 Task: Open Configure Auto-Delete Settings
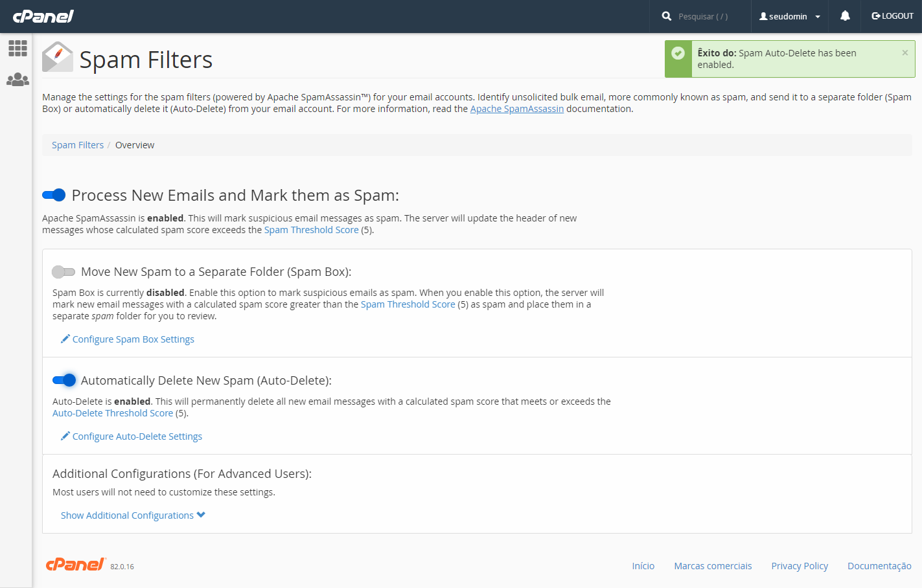137,436
